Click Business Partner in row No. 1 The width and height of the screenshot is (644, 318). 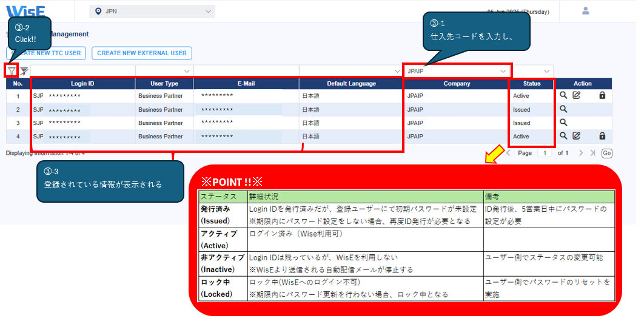(x=161, y=96)
